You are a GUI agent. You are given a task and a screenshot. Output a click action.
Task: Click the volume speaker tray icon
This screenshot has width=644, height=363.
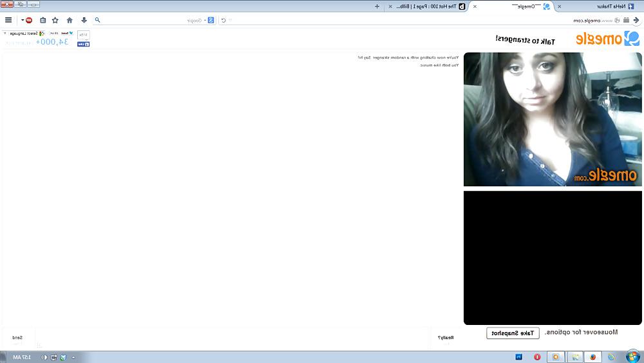click(x=44, y=357)
